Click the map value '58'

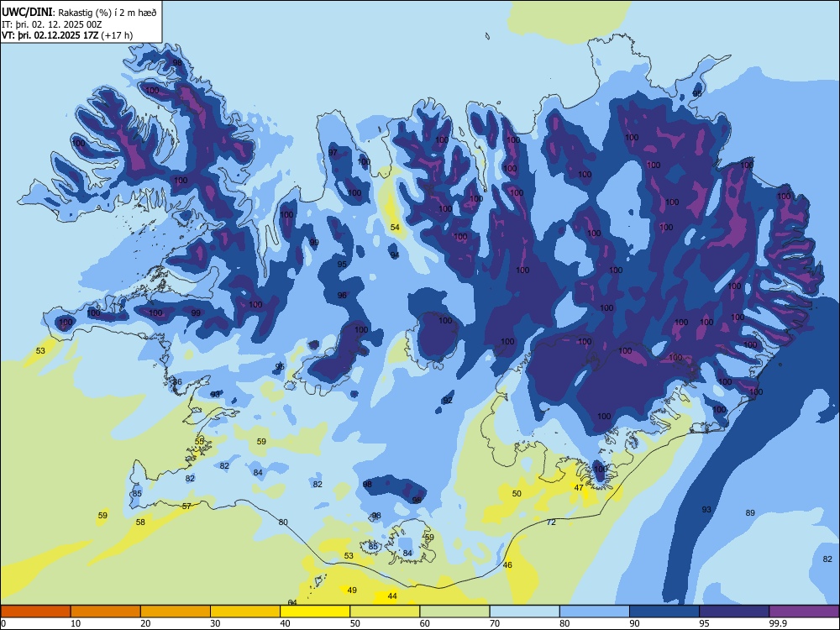[x=140, y=522]
